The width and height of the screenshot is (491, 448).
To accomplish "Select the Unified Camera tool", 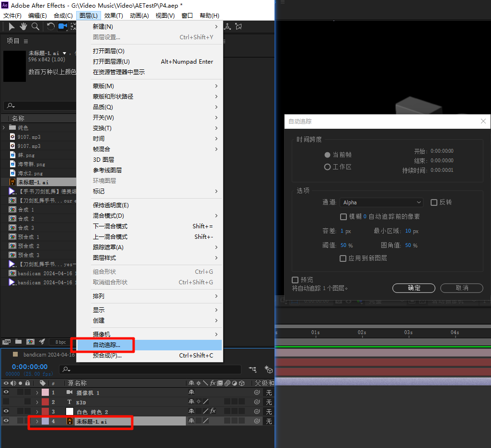I will point(63,27).
